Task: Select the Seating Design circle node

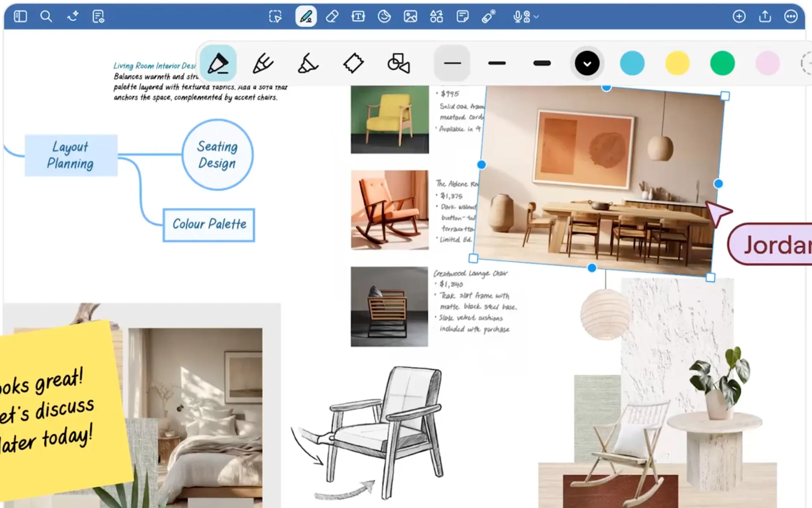Action: pos(217,155)
